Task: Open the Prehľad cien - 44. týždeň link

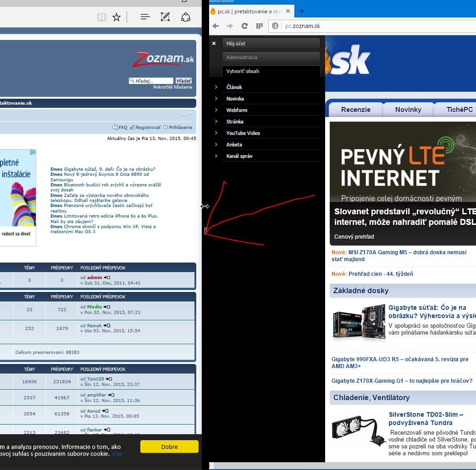Action: (381, 274)
